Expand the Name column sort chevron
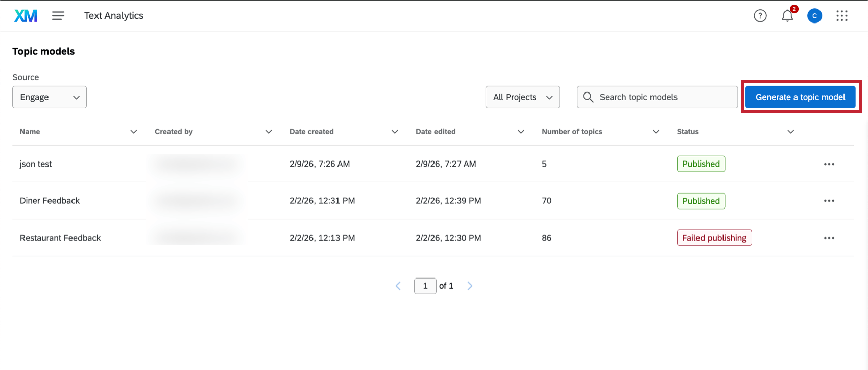 point(134,132)
